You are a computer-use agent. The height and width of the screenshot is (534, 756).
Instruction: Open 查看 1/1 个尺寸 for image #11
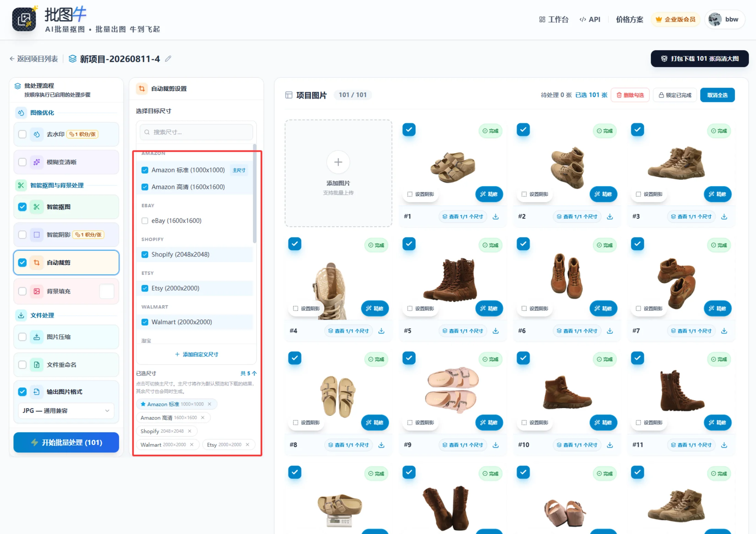pos(691,445)
